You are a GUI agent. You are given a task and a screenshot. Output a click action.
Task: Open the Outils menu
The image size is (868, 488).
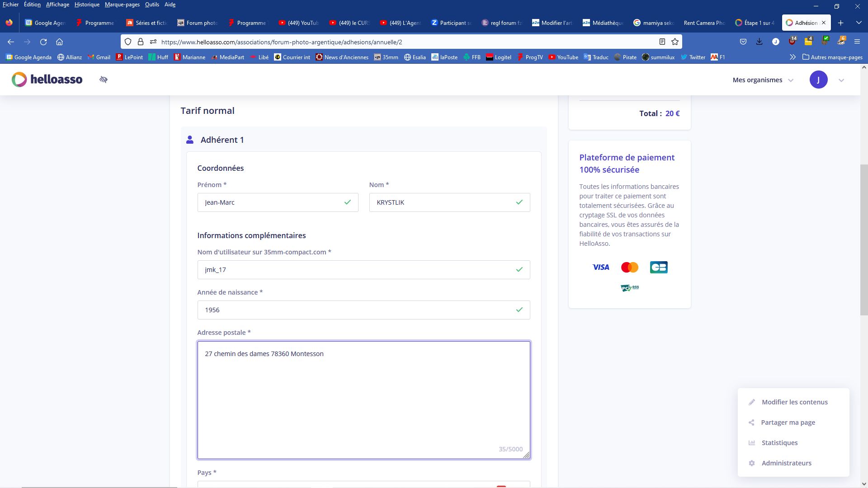tap(152, 5)
